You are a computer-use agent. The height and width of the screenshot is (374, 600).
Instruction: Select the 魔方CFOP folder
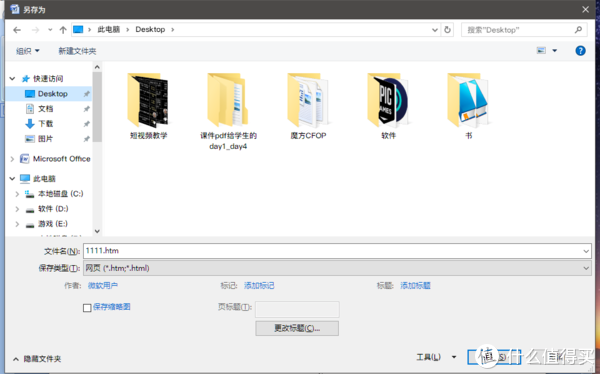[308, 106]
